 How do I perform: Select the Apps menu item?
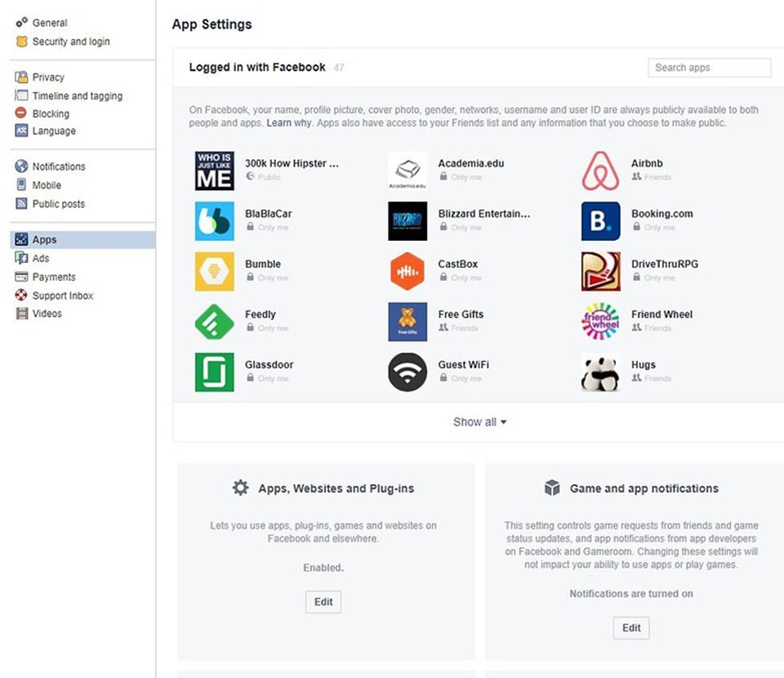pos(82,239)
